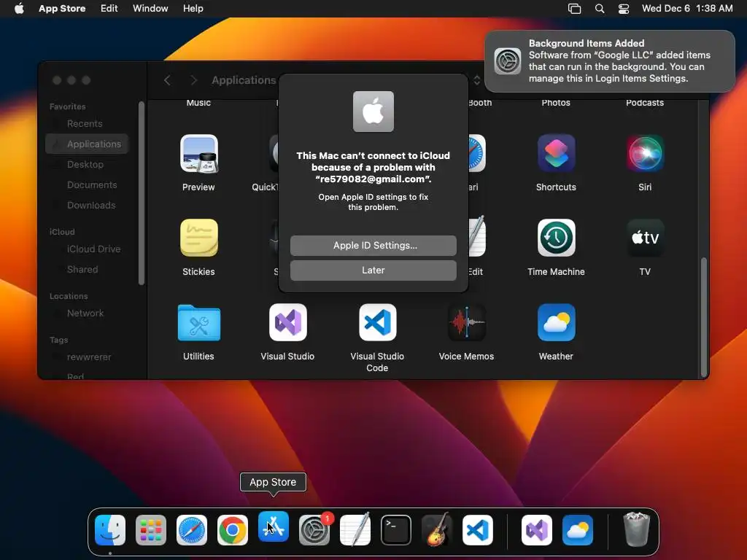Screen dimensions: 747x560
Task: Select Applications in Finder sidebar
Action: (88, 144)
